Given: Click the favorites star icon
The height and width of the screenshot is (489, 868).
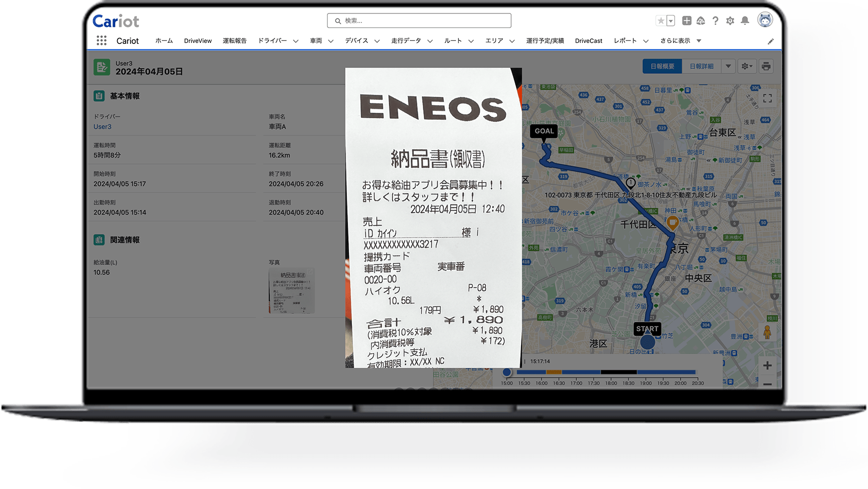Looking at the screenshot, I should (661, 20).
